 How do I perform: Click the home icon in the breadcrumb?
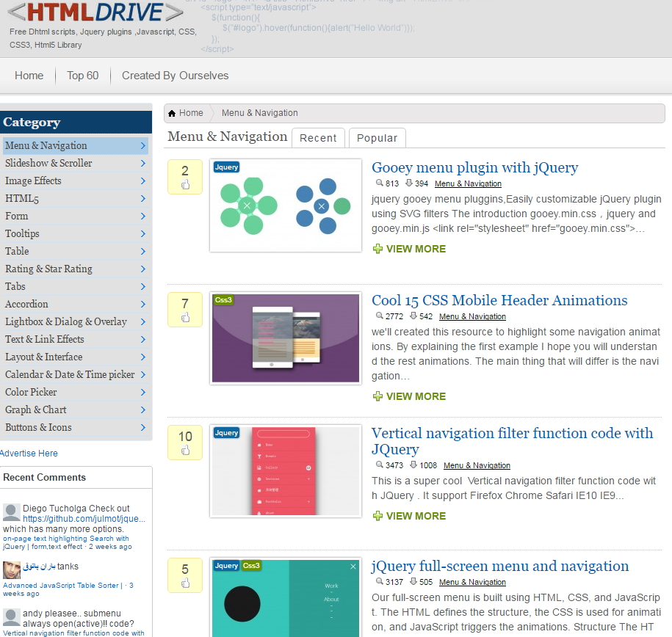[172, 113]
